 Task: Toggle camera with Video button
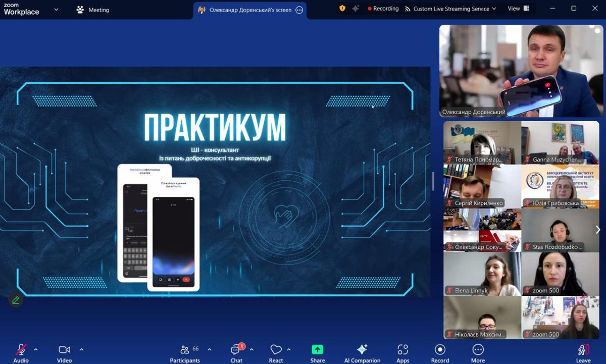pyautogui.click(x=64, y=353)
